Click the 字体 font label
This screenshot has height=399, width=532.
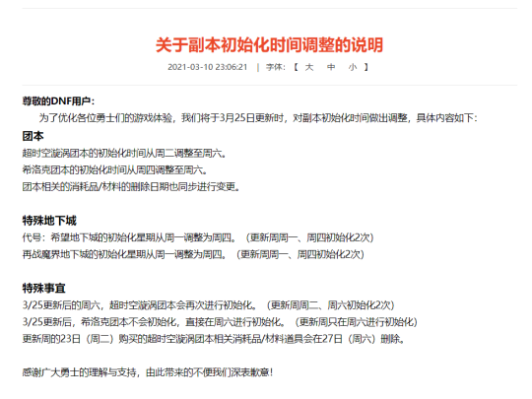275,67
